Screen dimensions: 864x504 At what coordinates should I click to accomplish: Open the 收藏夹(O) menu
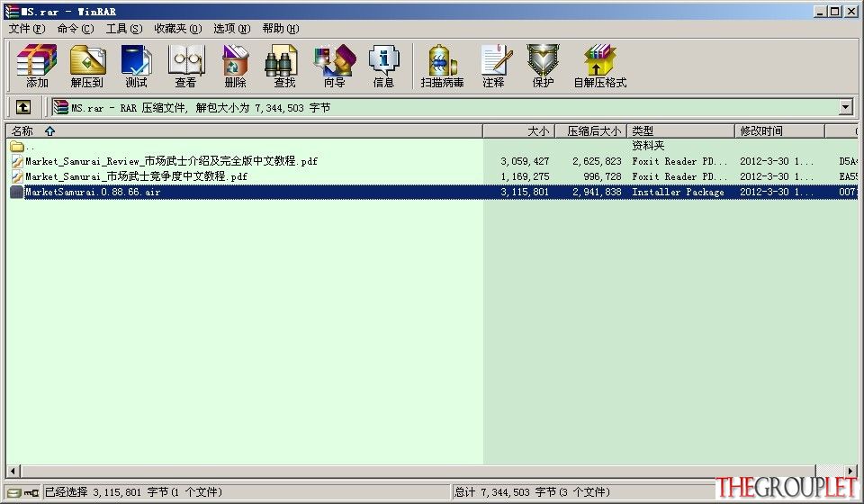pyautogui.click(x=177, y=29)
